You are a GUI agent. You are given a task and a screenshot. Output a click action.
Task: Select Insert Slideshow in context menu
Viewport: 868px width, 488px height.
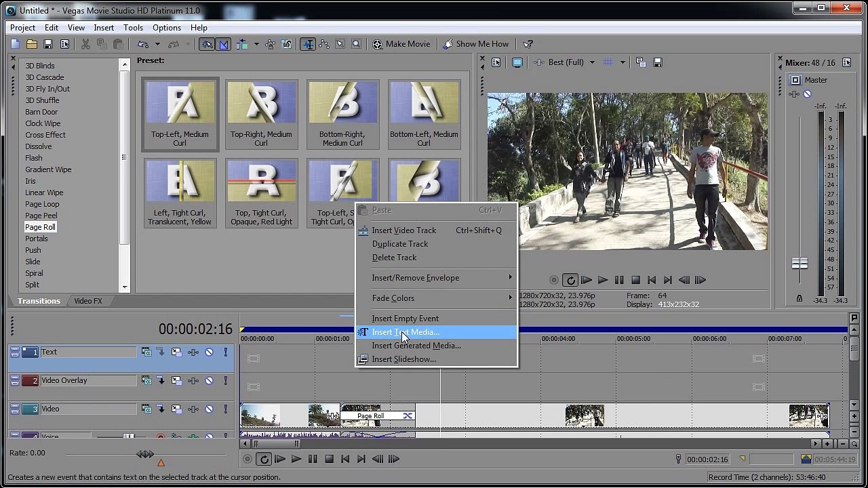coord(437,359)
